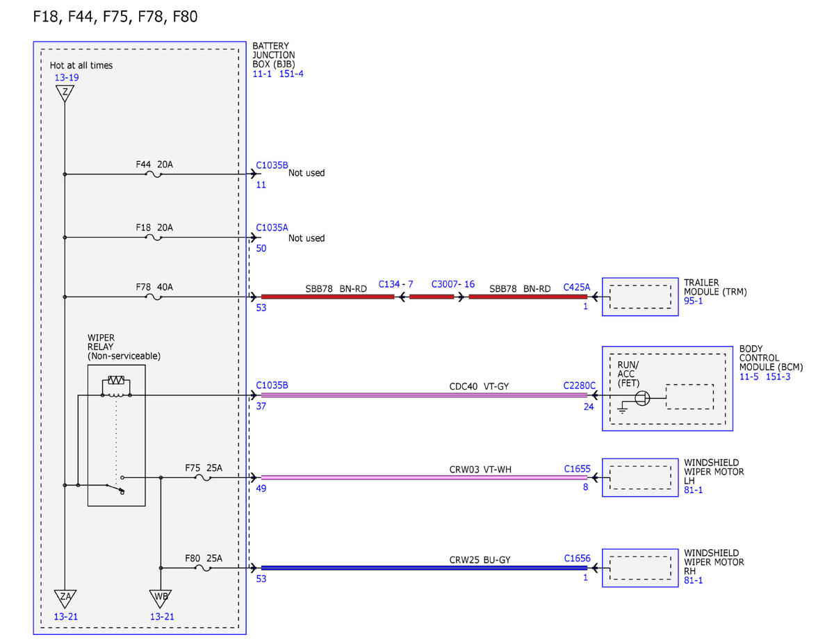Follow the C134 connector link
The height and width of the screenshot is (644, 834).
(390, 284)
